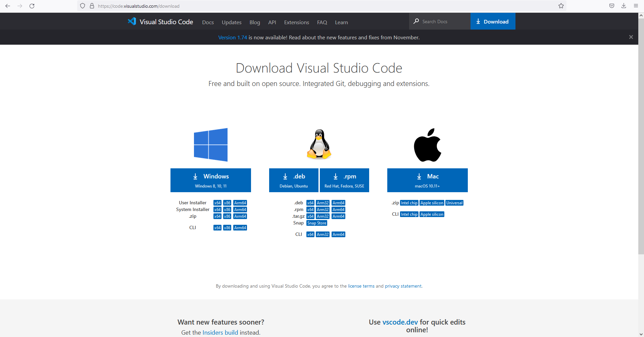Focus the Search Docs field
The width and height of the screenshot is (644, 337).
[x=440, y=21]
